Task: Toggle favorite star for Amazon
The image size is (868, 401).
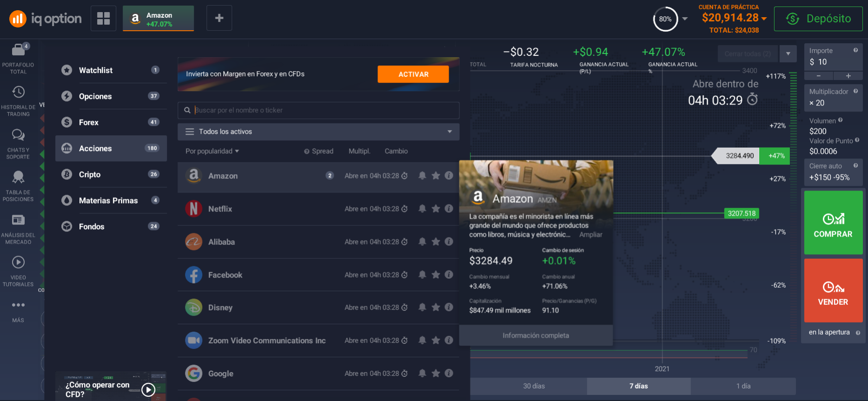Action: [x=436, y=176]
